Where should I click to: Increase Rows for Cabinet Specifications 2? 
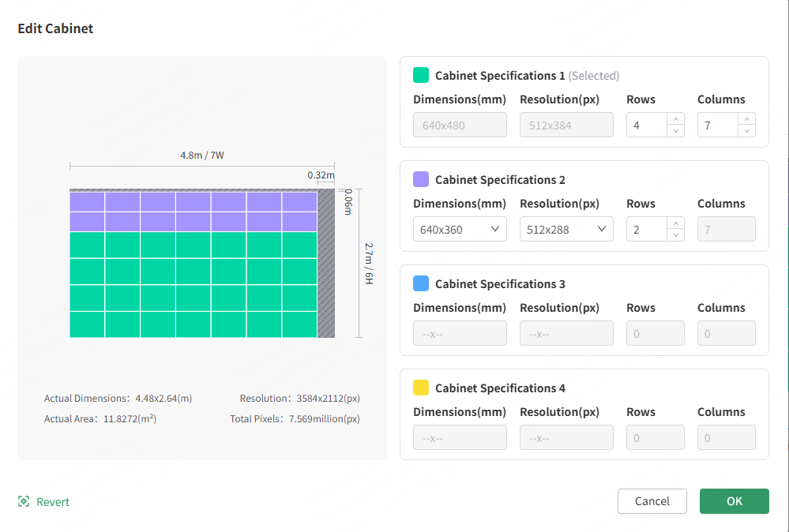point(675,223)
